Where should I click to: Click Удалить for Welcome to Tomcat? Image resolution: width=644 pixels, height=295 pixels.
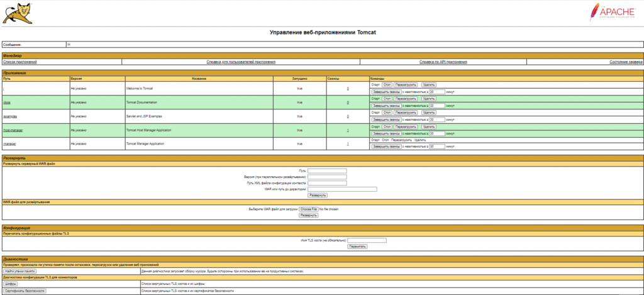click(x=428, y=85)
